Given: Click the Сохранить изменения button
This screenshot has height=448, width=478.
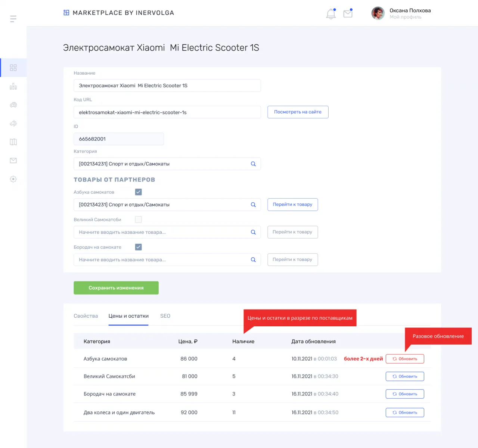Looking at the screenshot, I should coord(116,288).
